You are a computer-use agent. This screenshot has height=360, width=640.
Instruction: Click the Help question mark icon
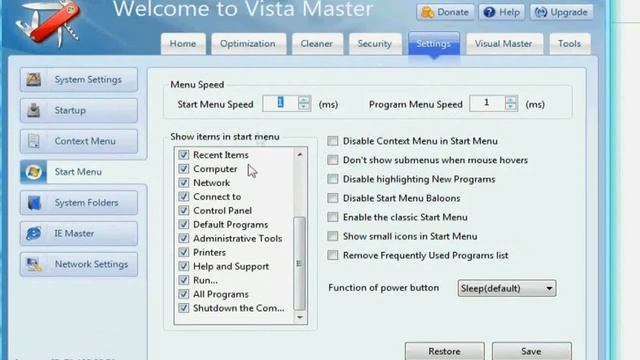pos(489,12)
